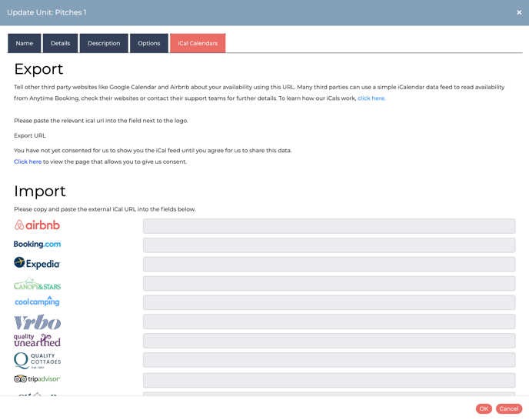The image size is (529, 420).
Task: Select the iCal Calendars tab
Action: pyautogui.click(x=198, y=43)
